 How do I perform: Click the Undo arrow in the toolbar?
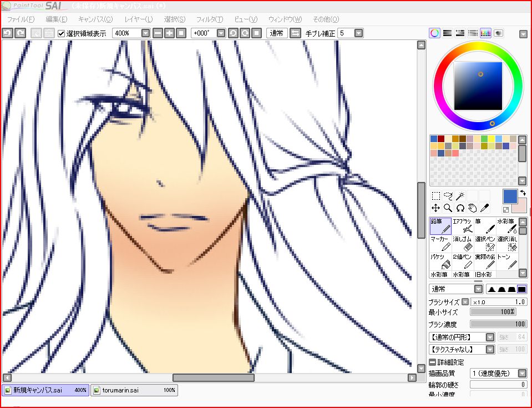[7, 33]
